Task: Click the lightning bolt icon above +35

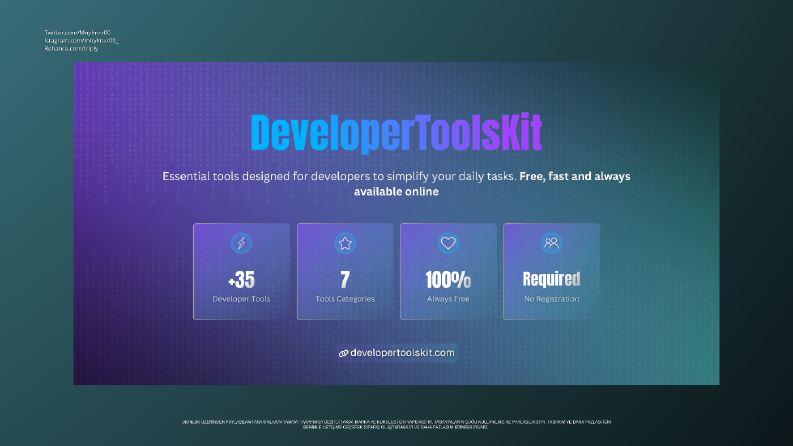Action: pos(241,243)
